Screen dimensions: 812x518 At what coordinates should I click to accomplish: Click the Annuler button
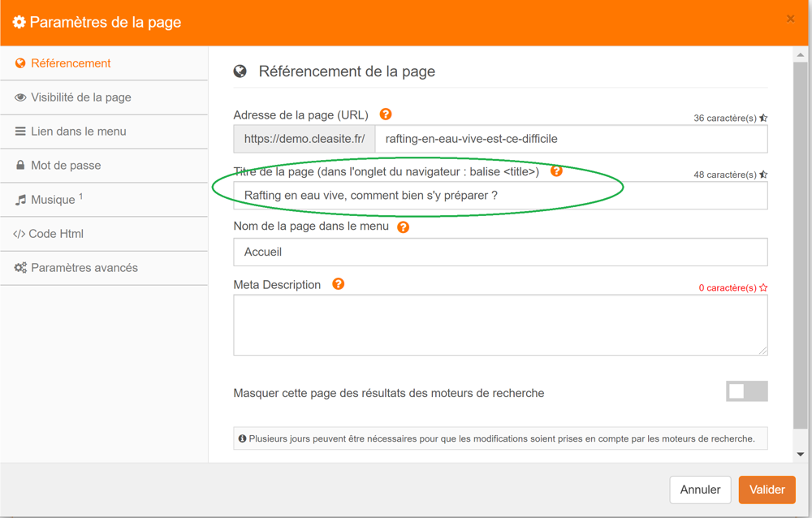coord(700,490)
